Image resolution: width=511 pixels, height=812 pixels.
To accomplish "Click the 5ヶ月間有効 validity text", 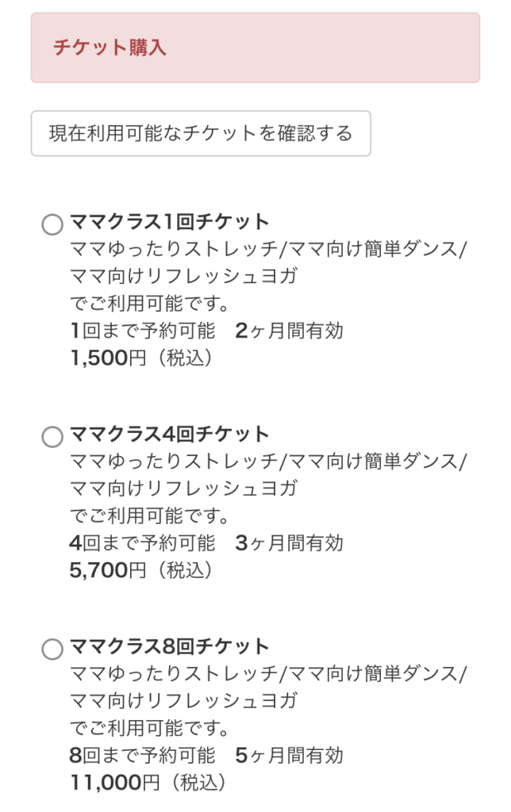I will coord(290,756).
